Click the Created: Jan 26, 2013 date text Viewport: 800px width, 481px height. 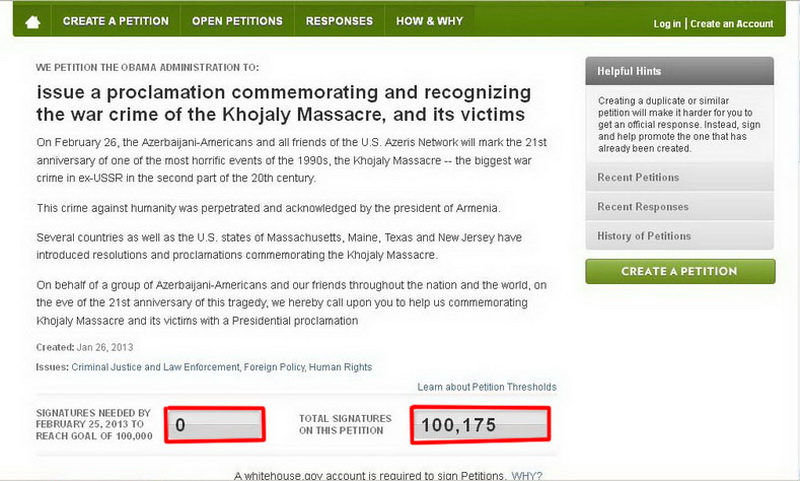pos(85,347)
